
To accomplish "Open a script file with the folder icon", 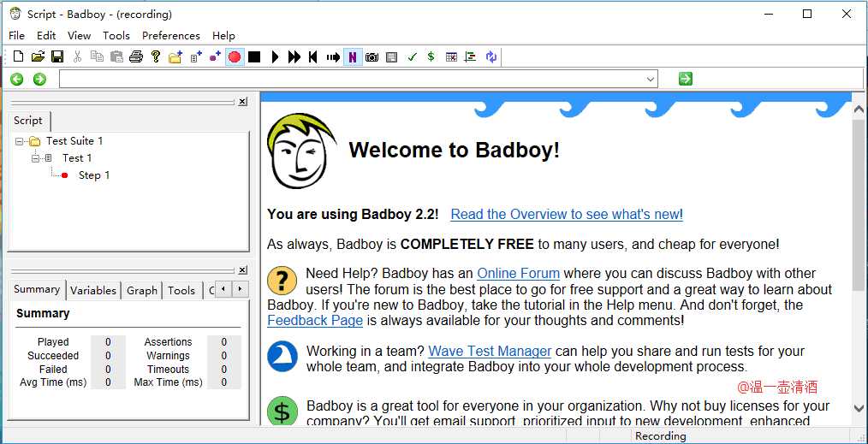I will click(38, 56).
